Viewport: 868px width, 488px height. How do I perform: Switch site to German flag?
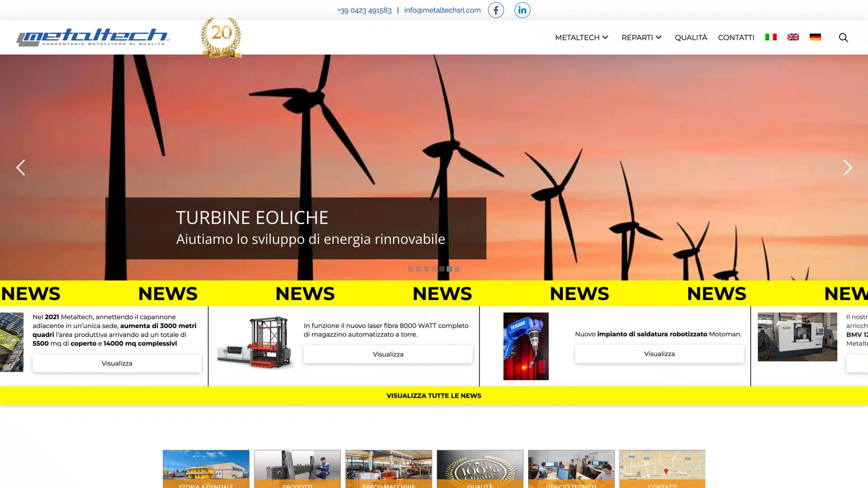point(815,37)
